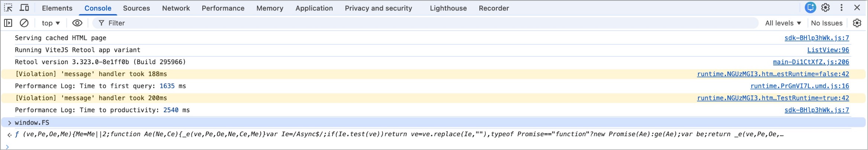This screenshot has height=150, width=868.
Task: Show the console sidebar panel
Action: [x=8, y=23]
